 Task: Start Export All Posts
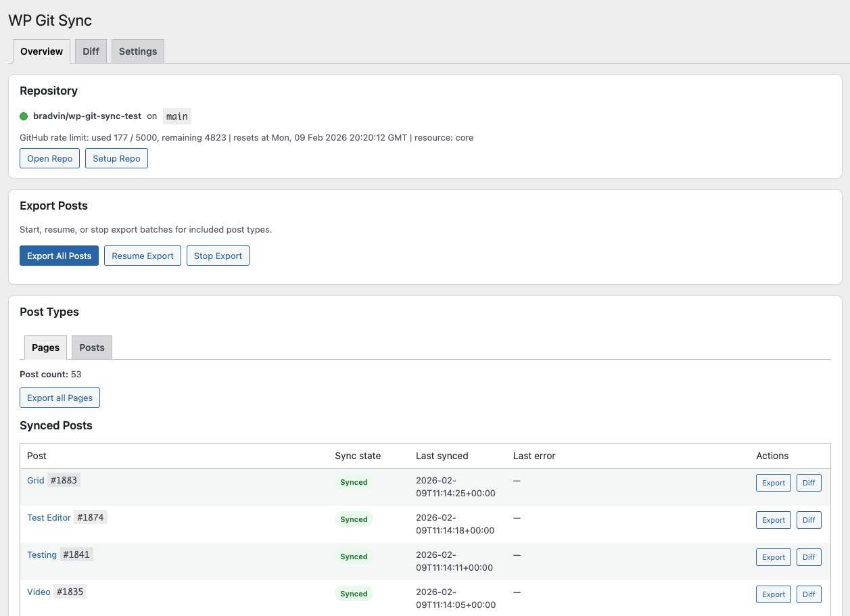tap(60, 256)
